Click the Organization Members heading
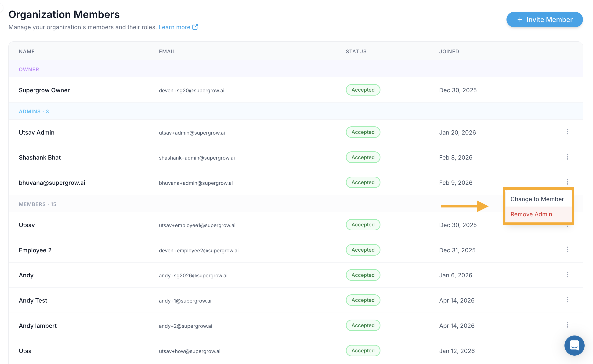Screen dimensions: 593x364 [64, 14]
